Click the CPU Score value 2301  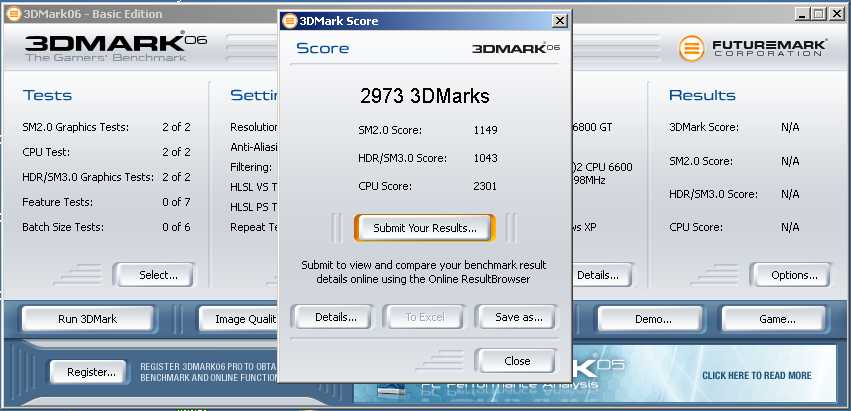485,187
